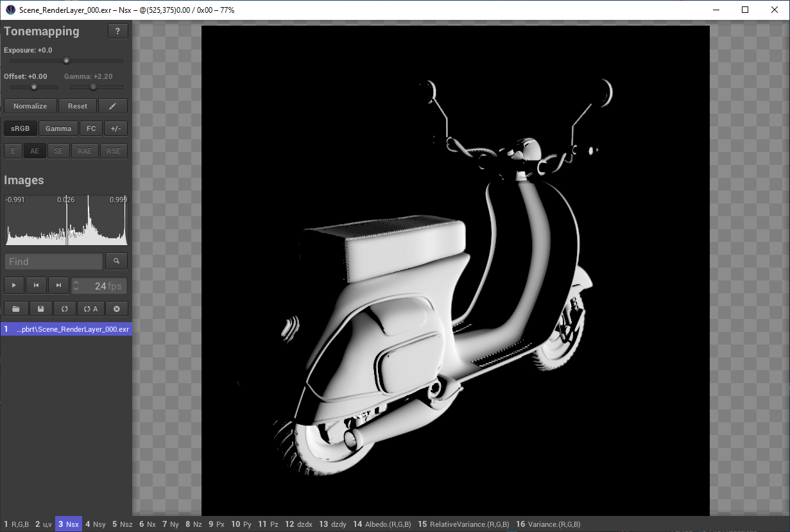The height and width of the screenshot is (532, 790).
Task: Select the Nsx channel tab
Action: click(69, 524)
